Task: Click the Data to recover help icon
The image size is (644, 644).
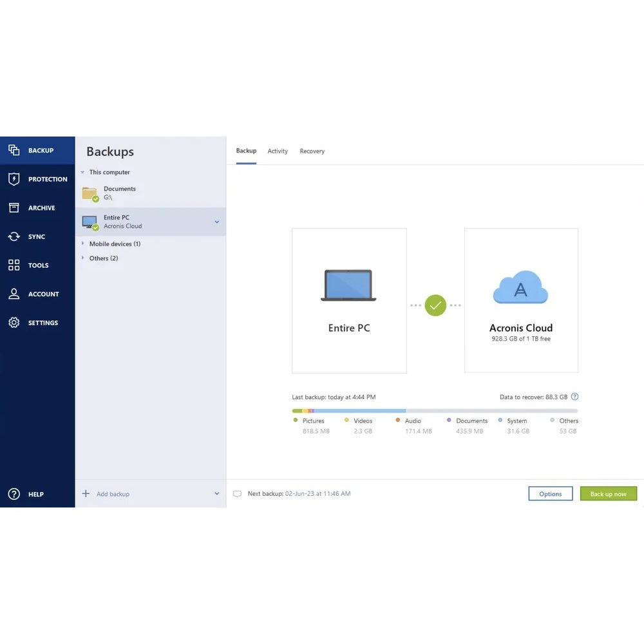Action: pos(575,397)
